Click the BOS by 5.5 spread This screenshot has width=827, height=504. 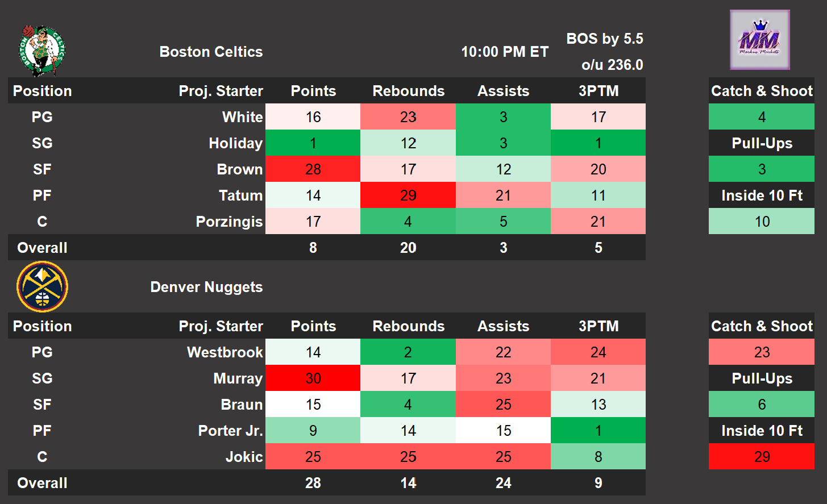pyautogui.click(x=605, y=39)
